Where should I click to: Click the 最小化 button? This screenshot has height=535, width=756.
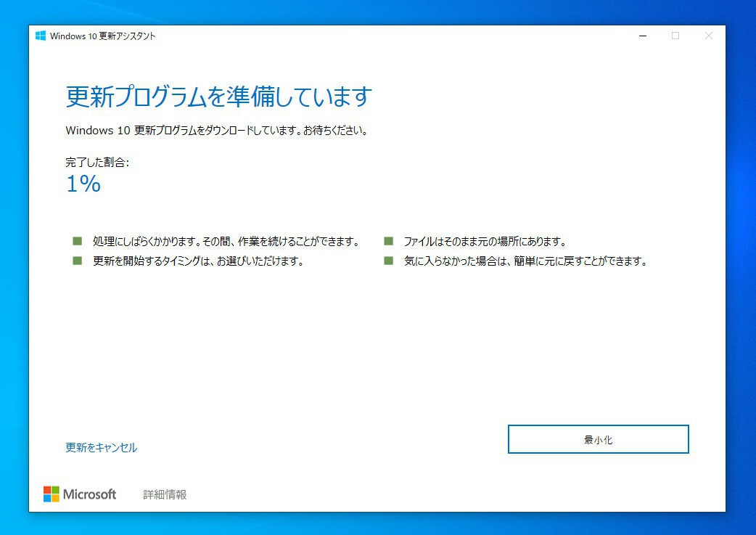coord(599,439)
